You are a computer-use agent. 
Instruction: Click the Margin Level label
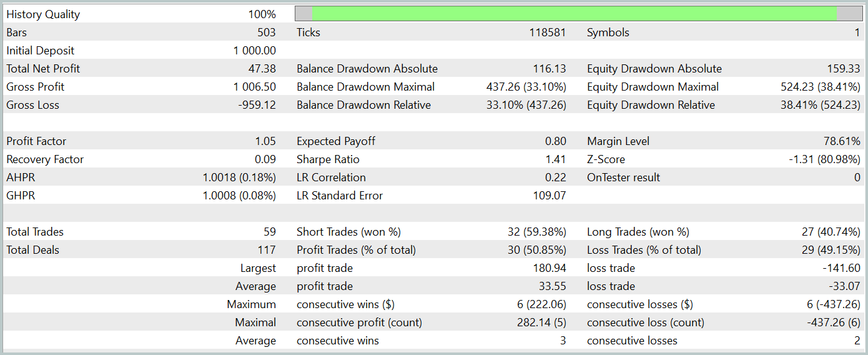coord(618,141)
